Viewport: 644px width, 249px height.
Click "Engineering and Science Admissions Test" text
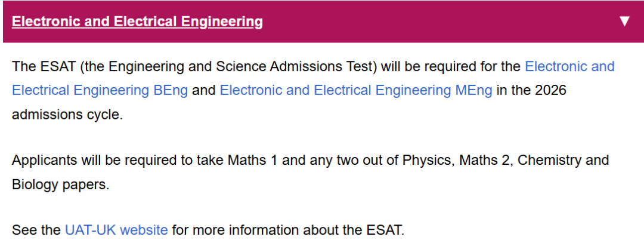(x=230, y=67)
